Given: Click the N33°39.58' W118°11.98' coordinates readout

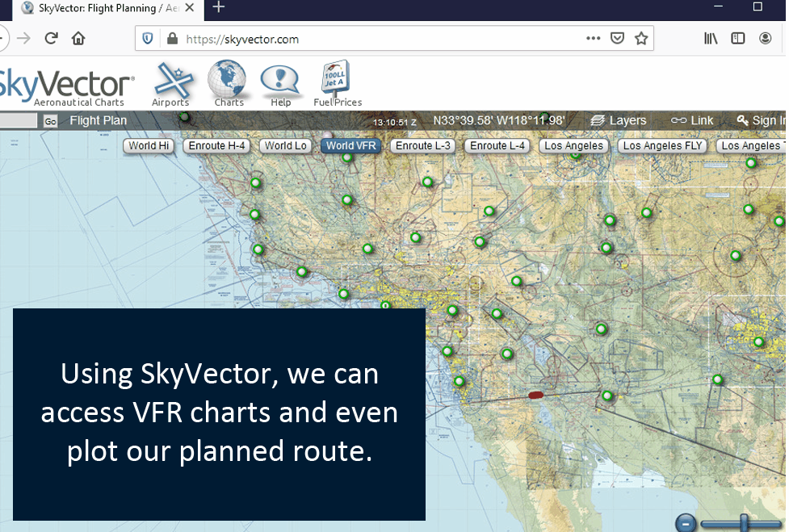Looking at the screenshot, I should click(x=498, y=120).
